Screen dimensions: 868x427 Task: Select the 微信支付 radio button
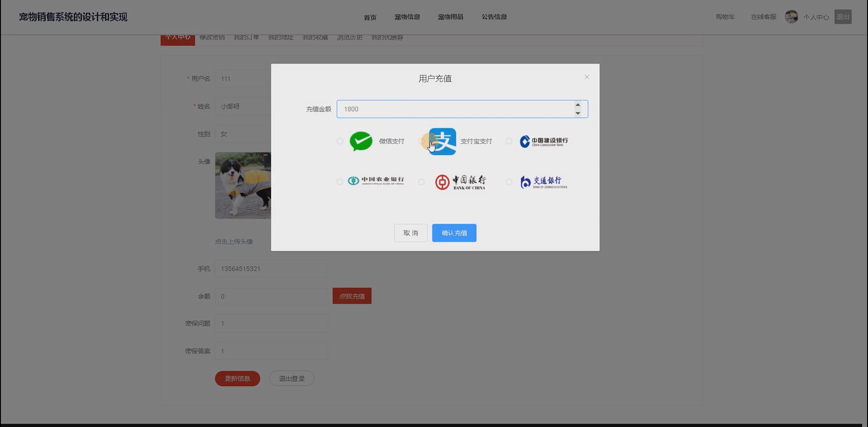pyautogui.click(x=340, y=141)
